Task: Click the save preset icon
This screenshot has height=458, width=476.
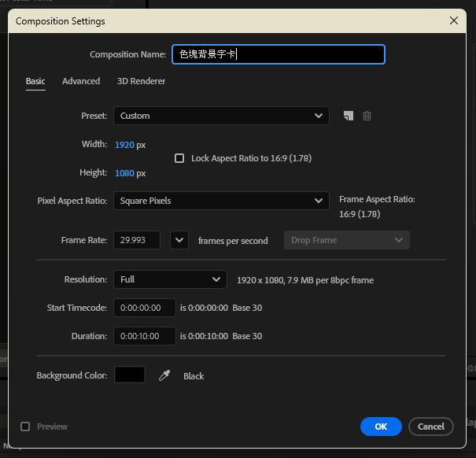Action: [x=349, y=116]
